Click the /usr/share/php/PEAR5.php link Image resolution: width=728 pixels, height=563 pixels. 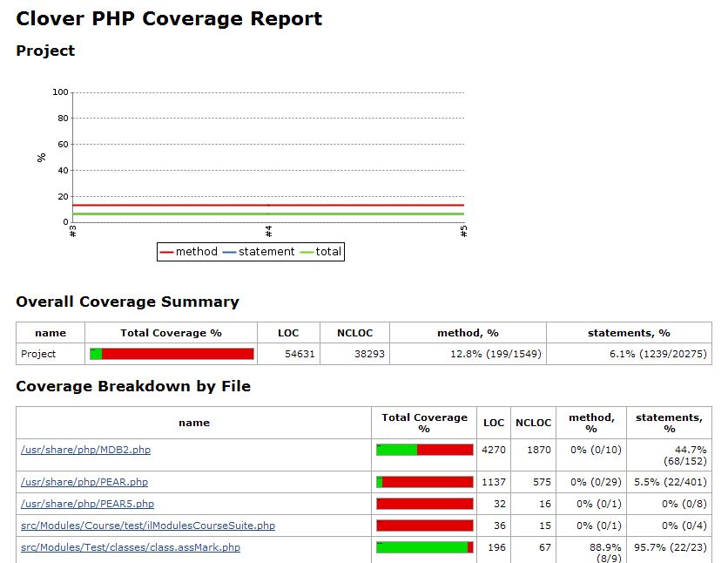coord(87,504)
